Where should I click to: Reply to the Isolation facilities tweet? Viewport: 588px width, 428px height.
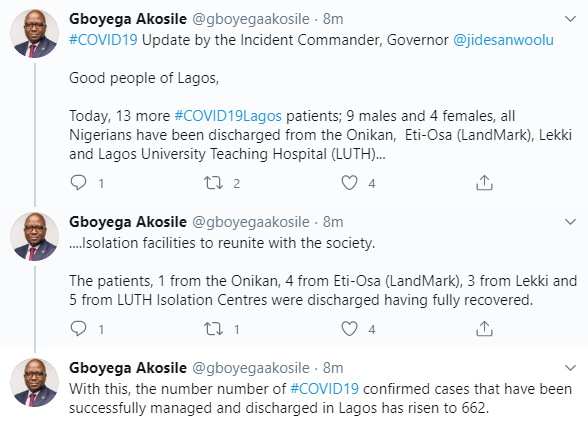[78, 329]
